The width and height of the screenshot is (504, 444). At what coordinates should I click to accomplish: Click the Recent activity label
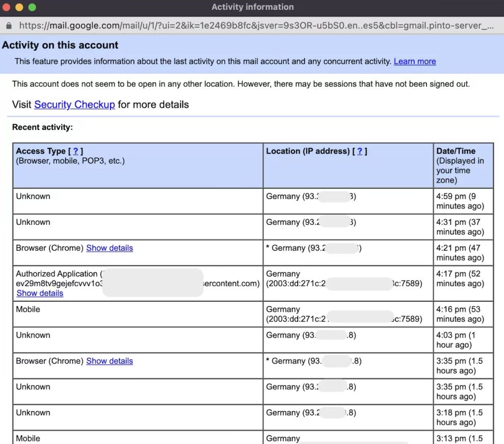(x=42, y=127)
